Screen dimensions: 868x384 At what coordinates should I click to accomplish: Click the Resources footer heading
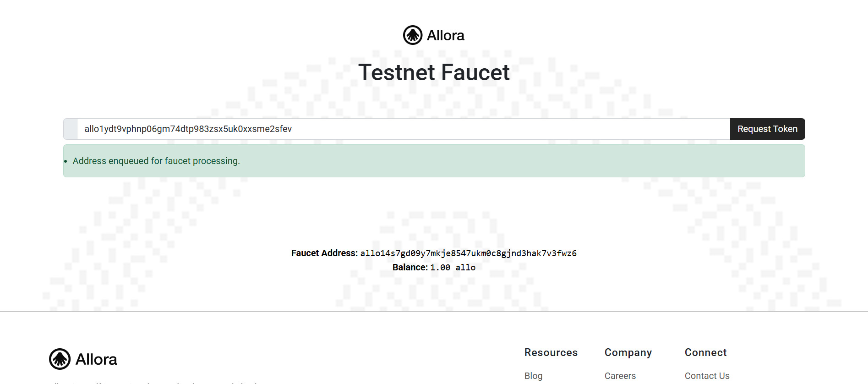(x=551, y=352)
